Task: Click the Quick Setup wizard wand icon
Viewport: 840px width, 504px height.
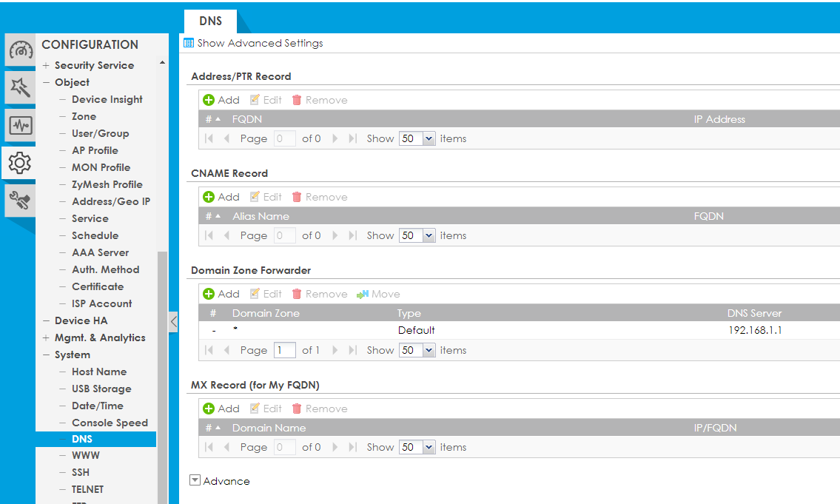Action: [x=20, y=88]
